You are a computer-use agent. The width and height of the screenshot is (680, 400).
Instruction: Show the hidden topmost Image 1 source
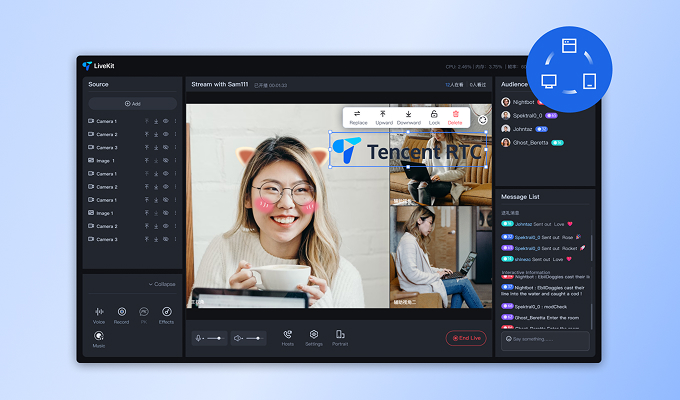166,161
